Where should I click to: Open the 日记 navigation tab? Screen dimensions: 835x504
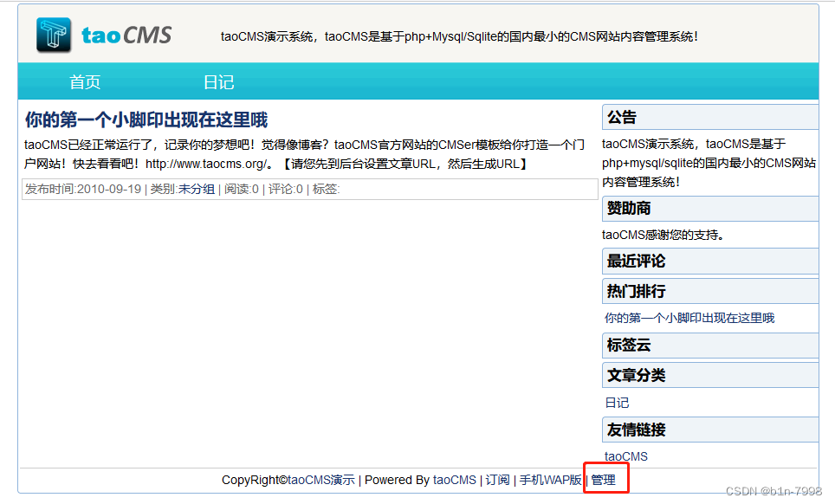[x=218, y=82]
